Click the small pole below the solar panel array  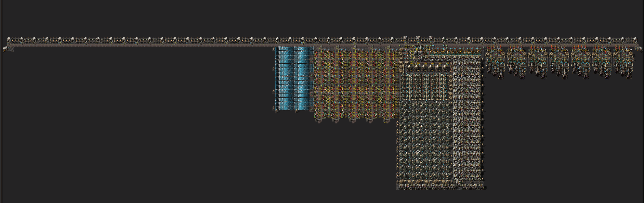point(277,112)
